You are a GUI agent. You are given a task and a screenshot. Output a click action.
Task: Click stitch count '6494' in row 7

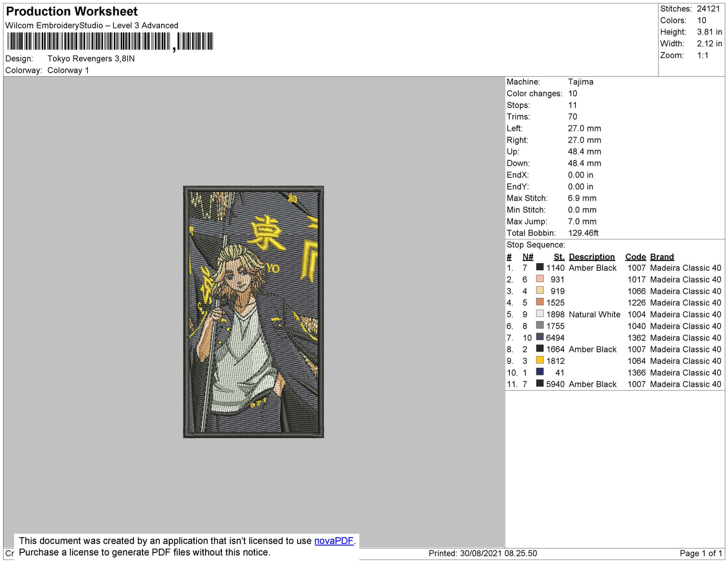pyautogui.click(x=556, y=338)
